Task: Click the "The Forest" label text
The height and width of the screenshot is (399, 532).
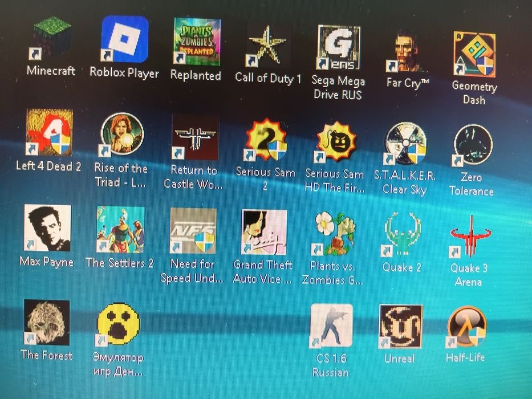Action: point(47,355)
